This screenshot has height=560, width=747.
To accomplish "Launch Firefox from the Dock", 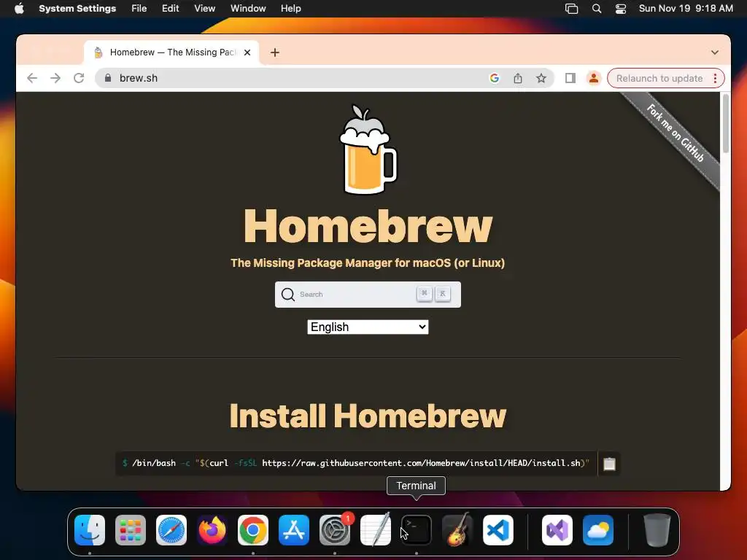I will (212, 530).
